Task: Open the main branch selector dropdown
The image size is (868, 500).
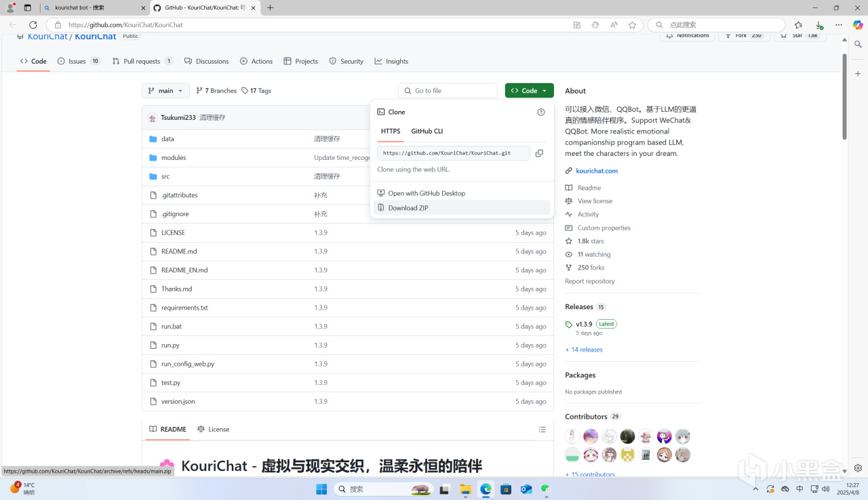Action: pyautogui.click(x=165, y=91)
